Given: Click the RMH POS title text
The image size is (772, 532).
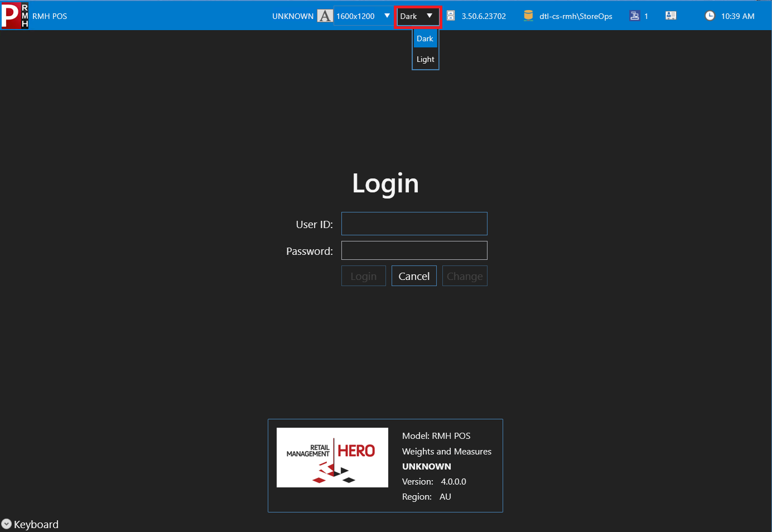Looking at the screenshot, I should tap(50, 16).
